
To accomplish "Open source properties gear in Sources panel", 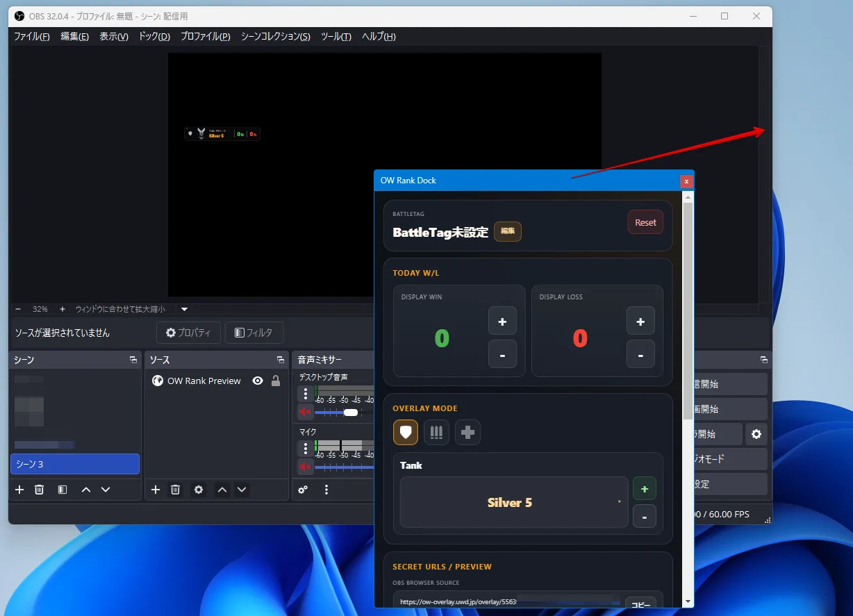I will pos(199,490).
